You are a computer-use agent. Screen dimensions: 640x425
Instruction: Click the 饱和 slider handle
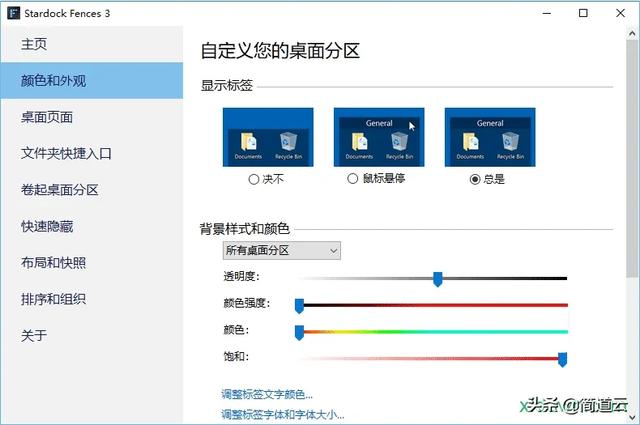562,360
